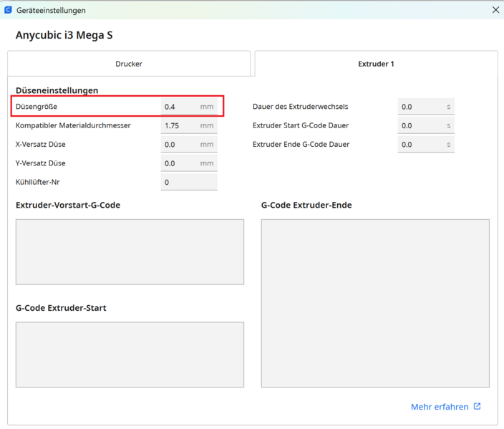
Task: Click the Düsengröße value field
Action: [189, 107]
